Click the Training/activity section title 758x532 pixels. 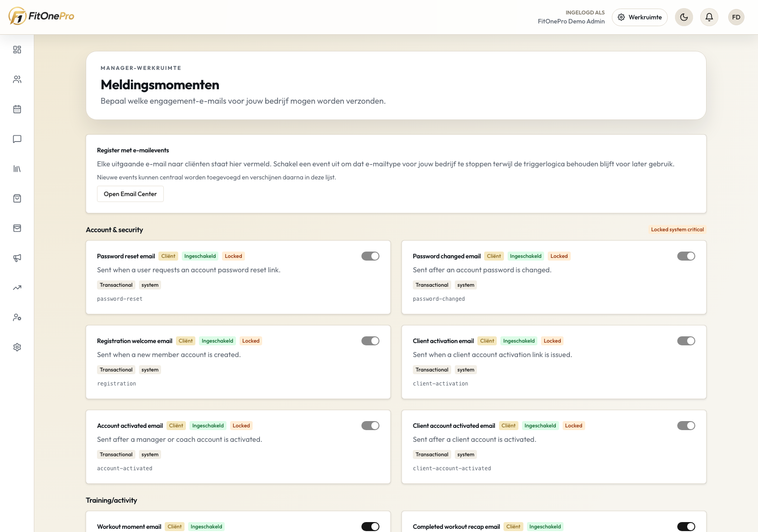[111, 500]
